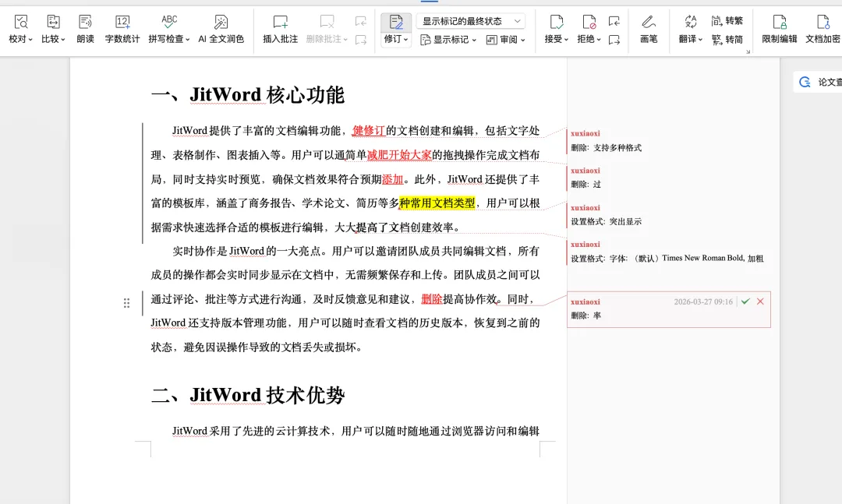Screen dimensions: 842x504
Task: Open the 修订 dropdown arrow
Action: tap(406, 40)
